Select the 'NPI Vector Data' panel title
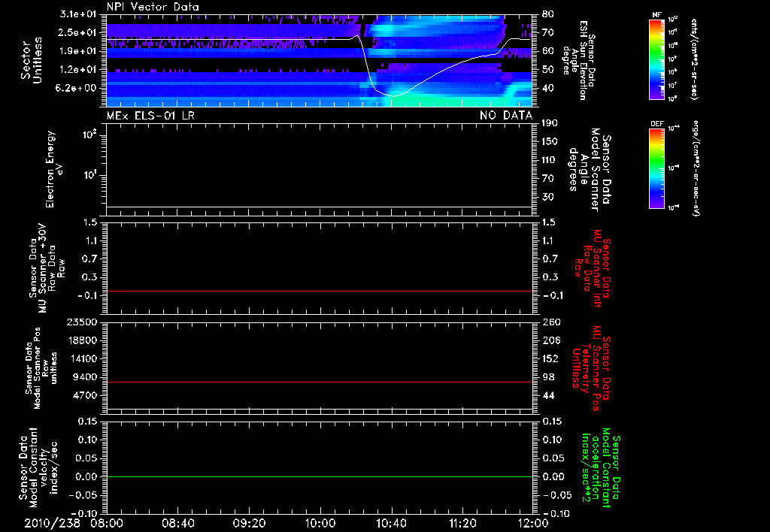The image size is (770, 532). click(x=153, y=7)
